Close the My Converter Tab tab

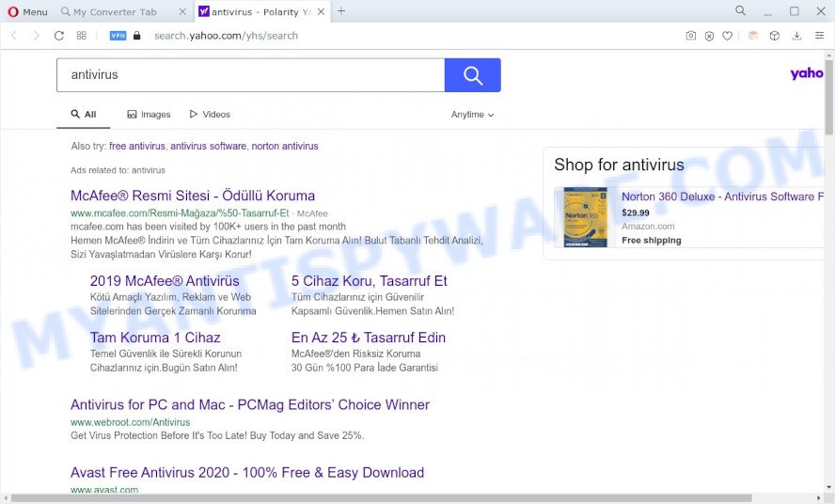182,11
